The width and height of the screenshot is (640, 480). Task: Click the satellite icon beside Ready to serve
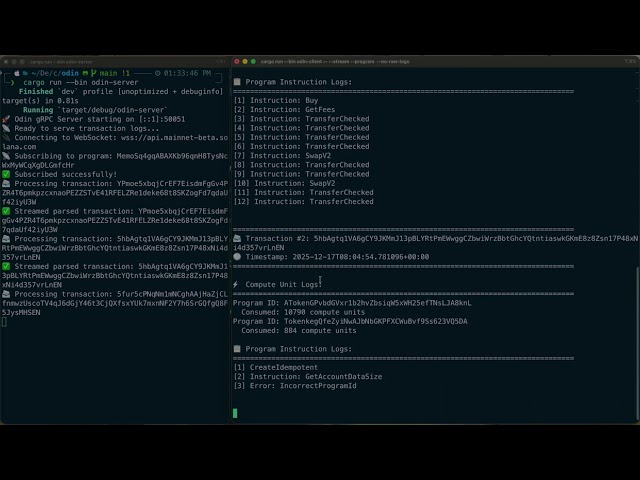click(6, 129)
